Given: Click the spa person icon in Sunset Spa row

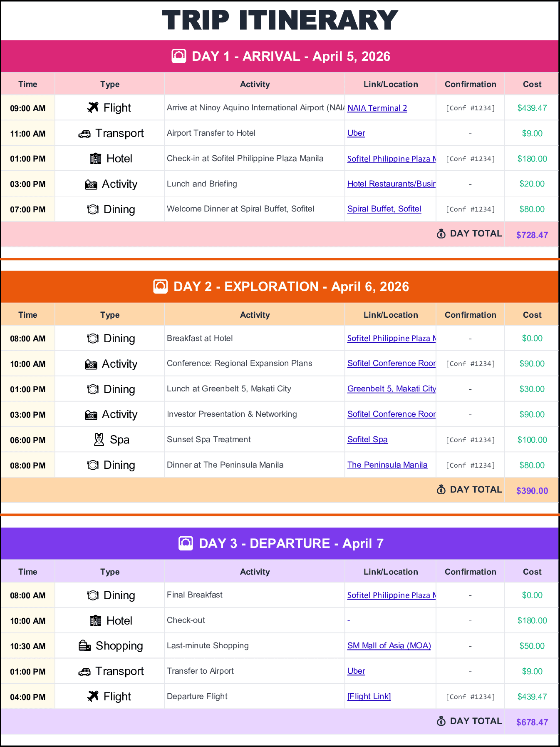Looking at the screenshot, I should [99, 440].
